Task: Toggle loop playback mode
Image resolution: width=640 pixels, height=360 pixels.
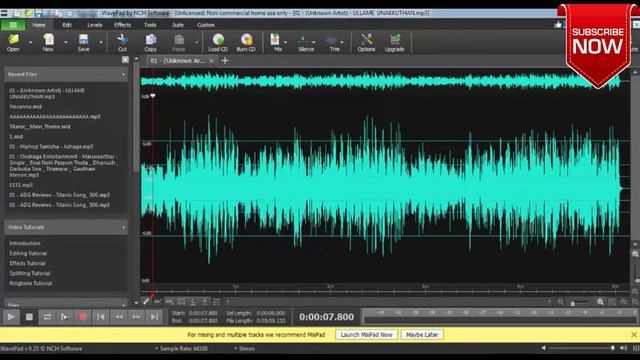Action: point(47,317)
